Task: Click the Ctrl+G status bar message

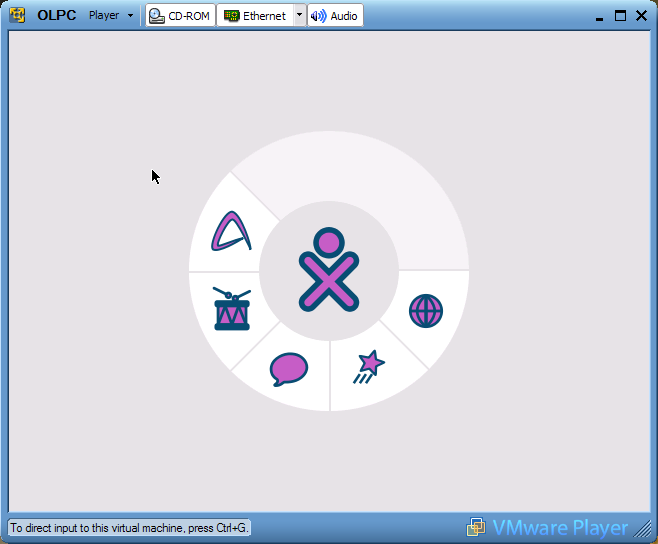Action: coord(129,528)
